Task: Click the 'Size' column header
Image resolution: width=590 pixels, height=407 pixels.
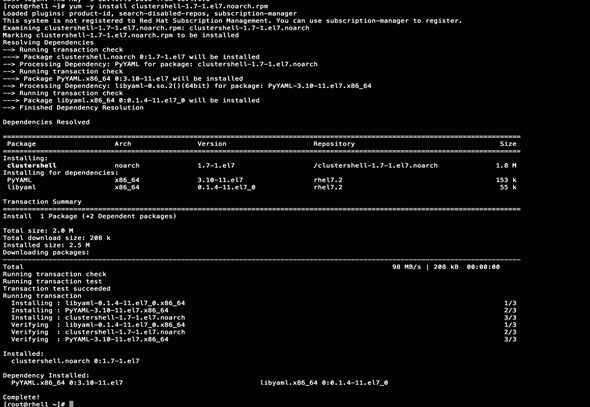Action: point(508,144)
